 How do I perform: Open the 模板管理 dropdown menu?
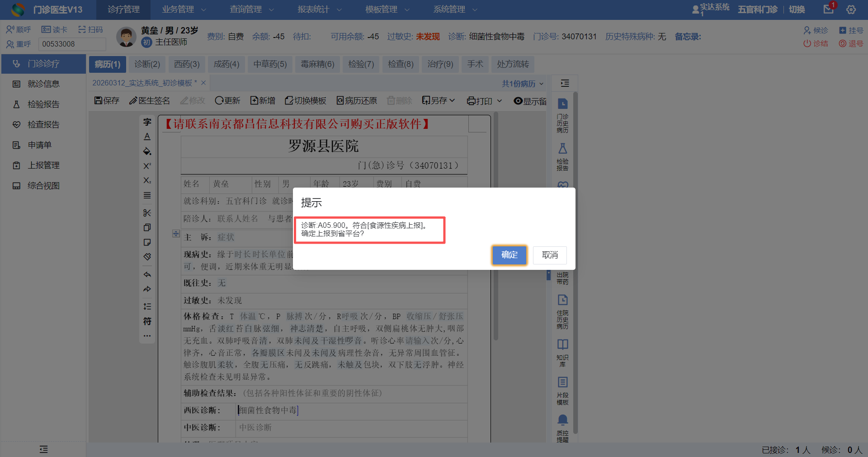coord(387,9)
